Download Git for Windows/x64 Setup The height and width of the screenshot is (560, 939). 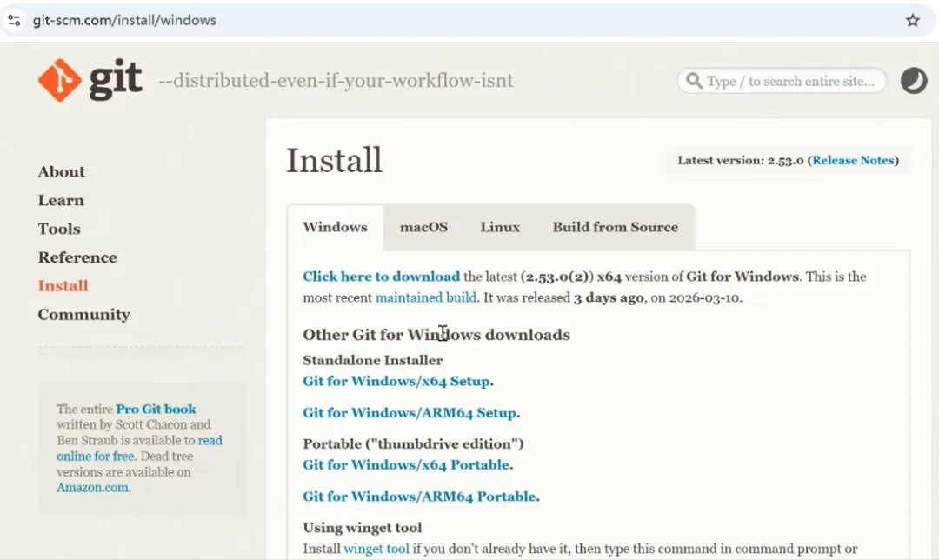coord(396,382)
